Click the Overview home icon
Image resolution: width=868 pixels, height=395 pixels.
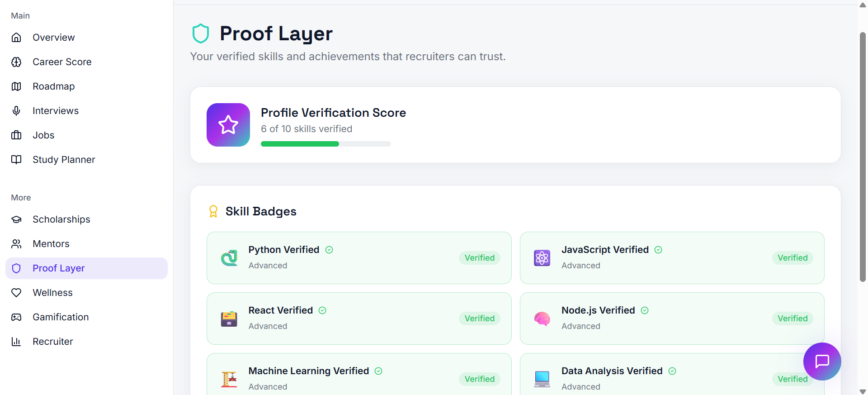tap(16, 38)
